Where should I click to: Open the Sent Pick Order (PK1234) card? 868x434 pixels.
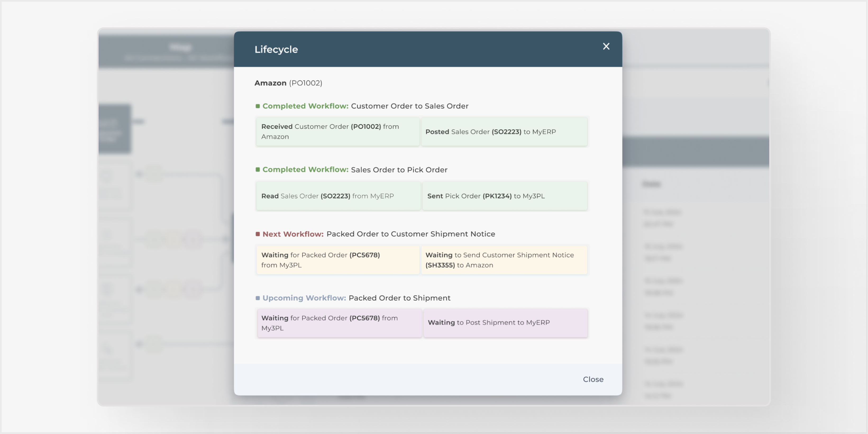[x=505, y=196]
